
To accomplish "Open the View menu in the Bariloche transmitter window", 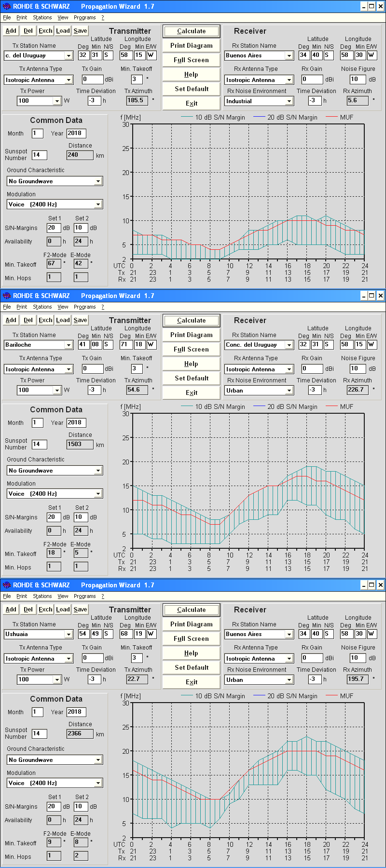I will (63, 307).
